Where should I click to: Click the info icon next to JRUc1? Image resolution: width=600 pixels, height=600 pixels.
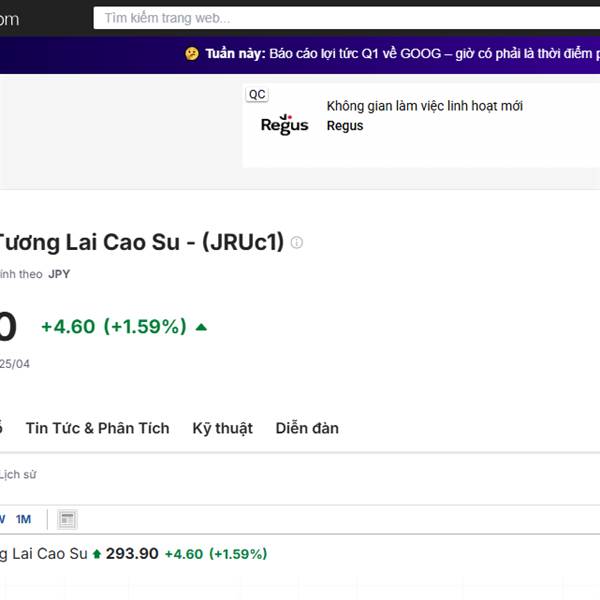297,242
